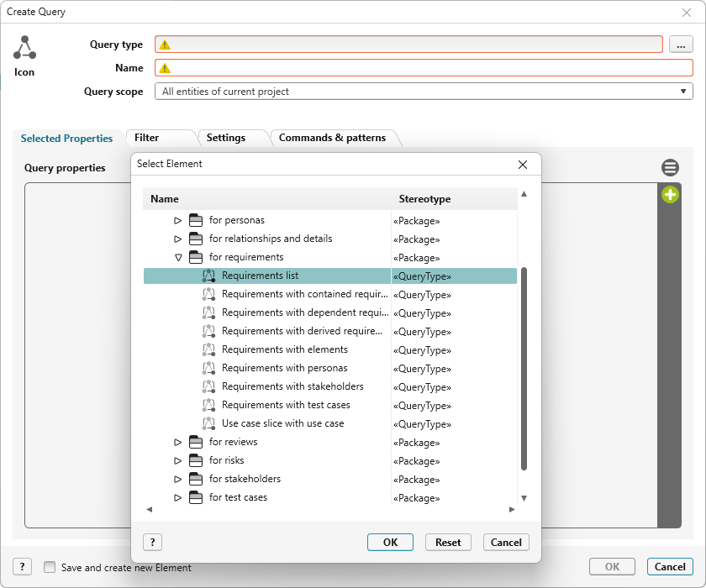This screenshot has width=706, height=588.
Task: Expand the 'for stakeholders' package
Action: 178,479
